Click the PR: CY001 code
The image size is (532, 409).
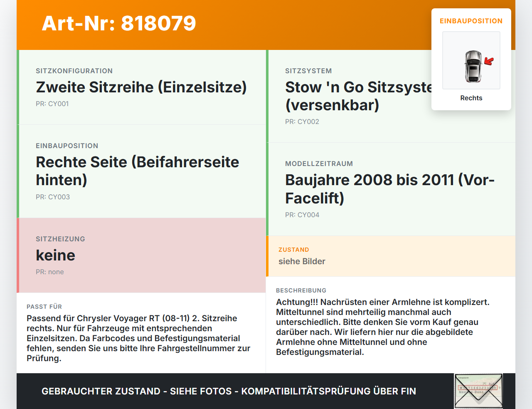tap(52, 104)
